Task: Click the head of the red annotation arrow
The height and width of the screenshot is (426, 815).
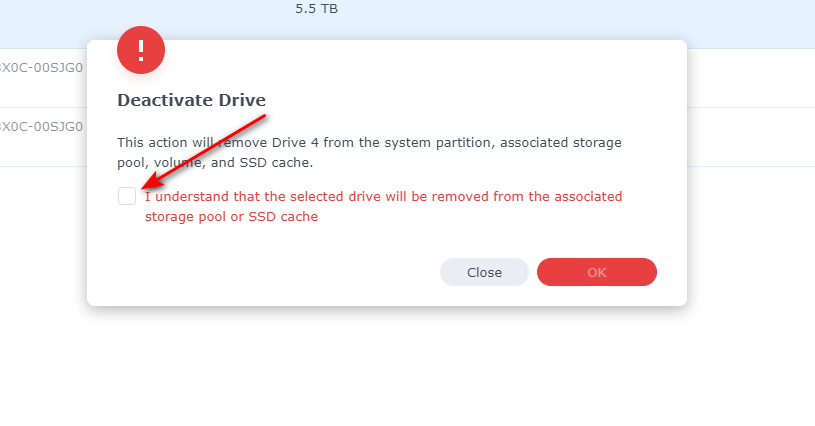Action: [149, 182]
